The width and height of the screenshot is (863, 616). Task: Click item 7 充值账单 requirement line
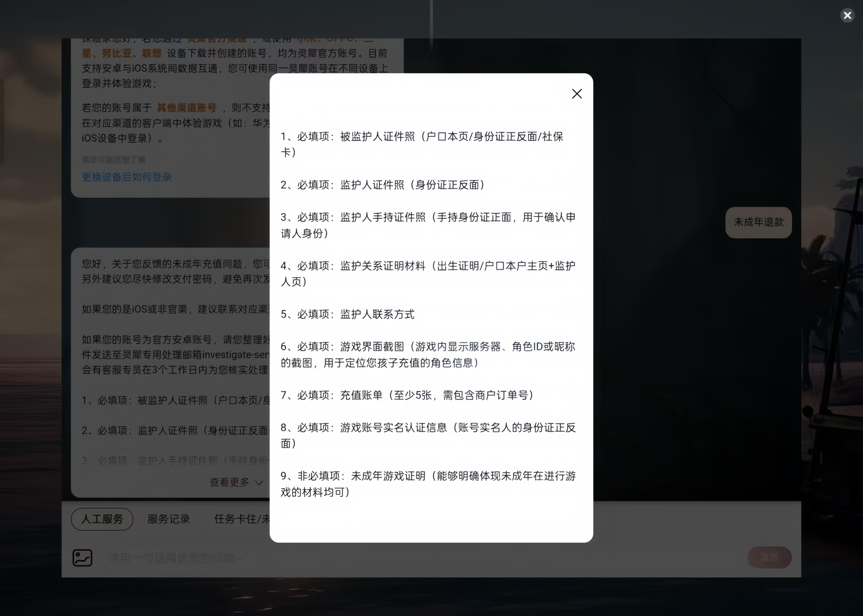407,395
